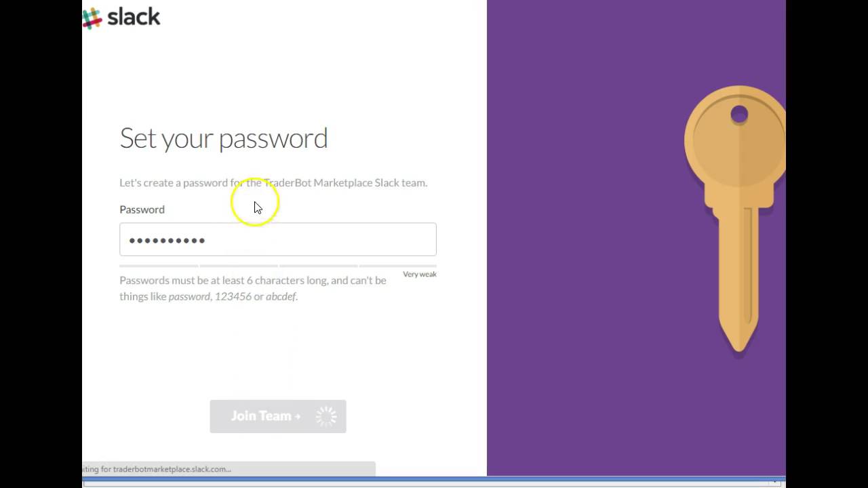Click the password strength meter bar
Viewport: 868px width, 488px height.
pyautogui.click(x=278, y=266)
